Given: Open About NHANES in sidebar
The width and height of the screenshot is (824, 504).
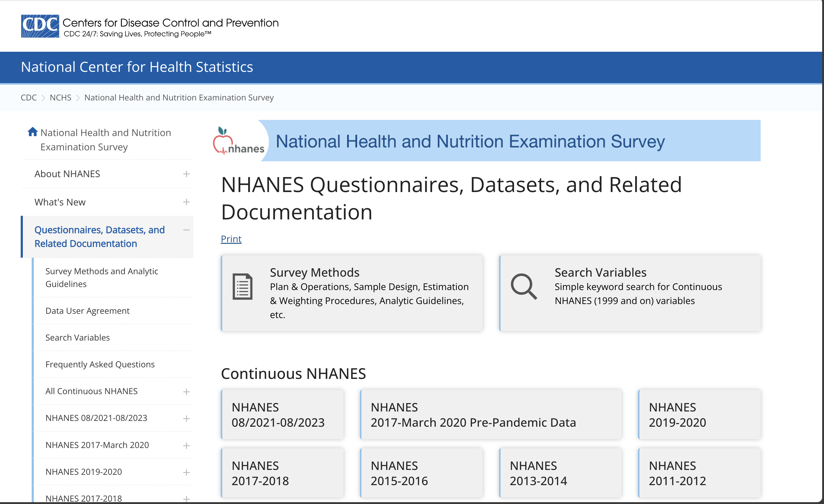Looking at the screenshot, I should coord(67,174).
